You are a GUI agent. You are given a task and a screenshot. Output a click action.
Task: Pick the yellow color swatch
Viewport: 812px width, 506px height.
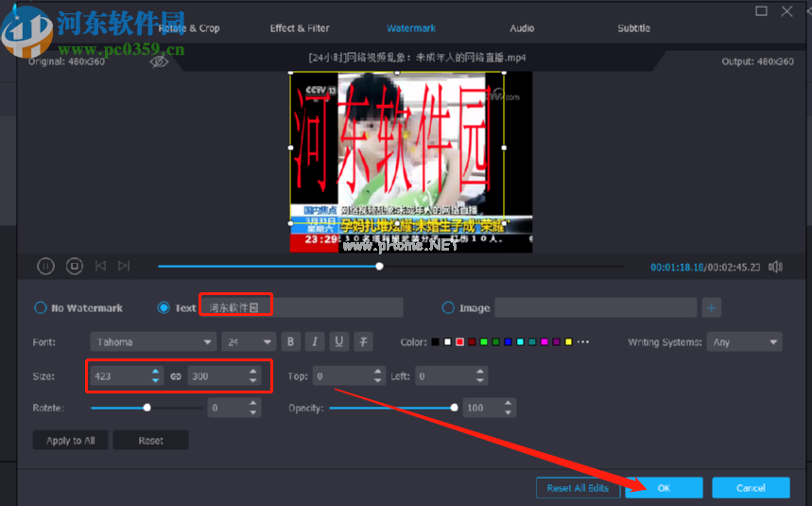[568, 341]
